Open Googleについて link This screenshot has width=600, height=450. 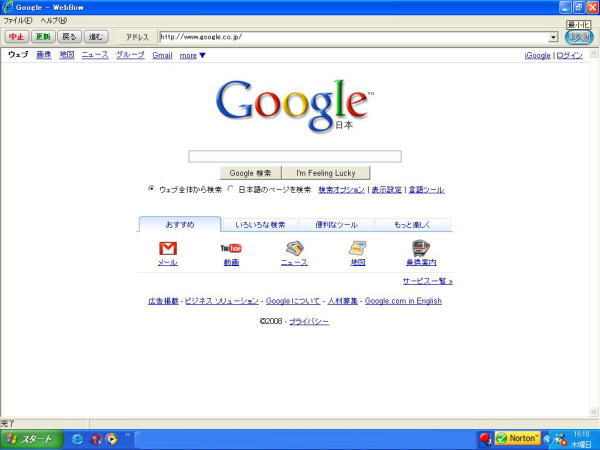click(x=293, y=301)
